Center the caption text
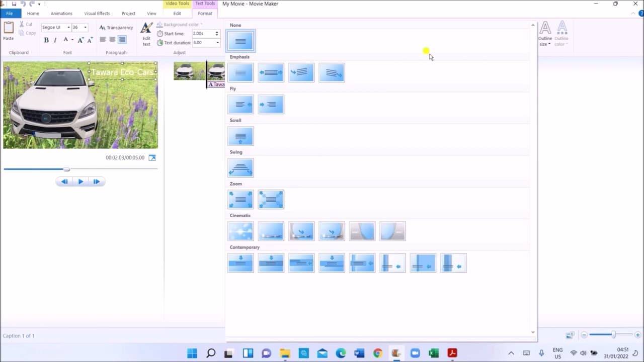The image size is (644, 362). click(x=112, y=39)
